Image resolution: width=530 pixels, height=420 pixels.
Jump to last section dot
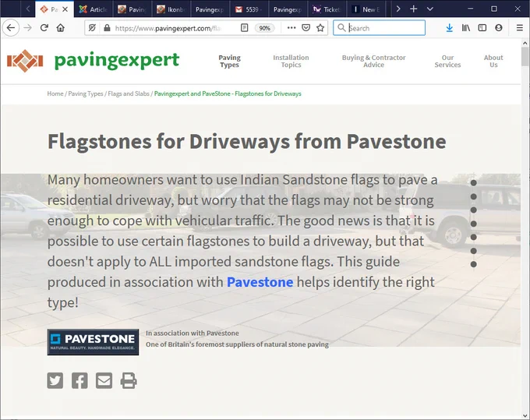[x=474, y=264]
